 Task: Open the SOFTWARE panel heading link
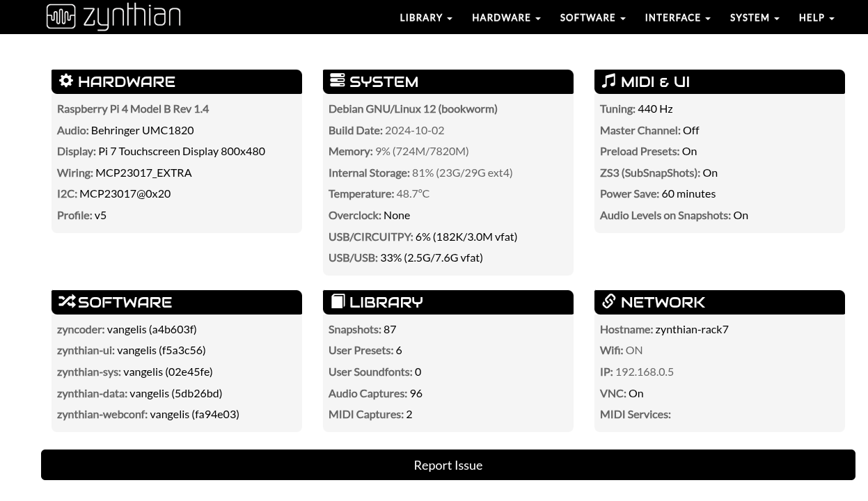(x=125, y=302)
